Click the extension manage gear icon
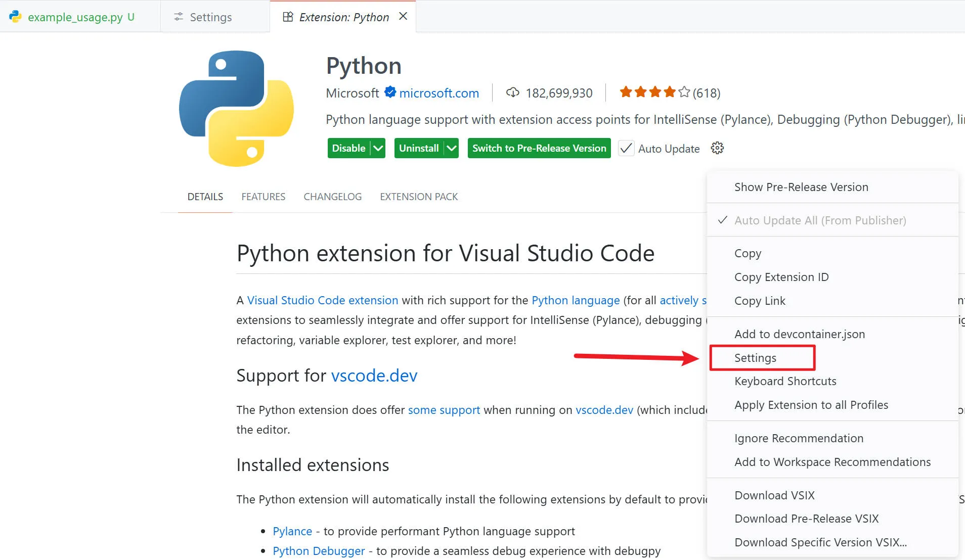 [717, 148]
